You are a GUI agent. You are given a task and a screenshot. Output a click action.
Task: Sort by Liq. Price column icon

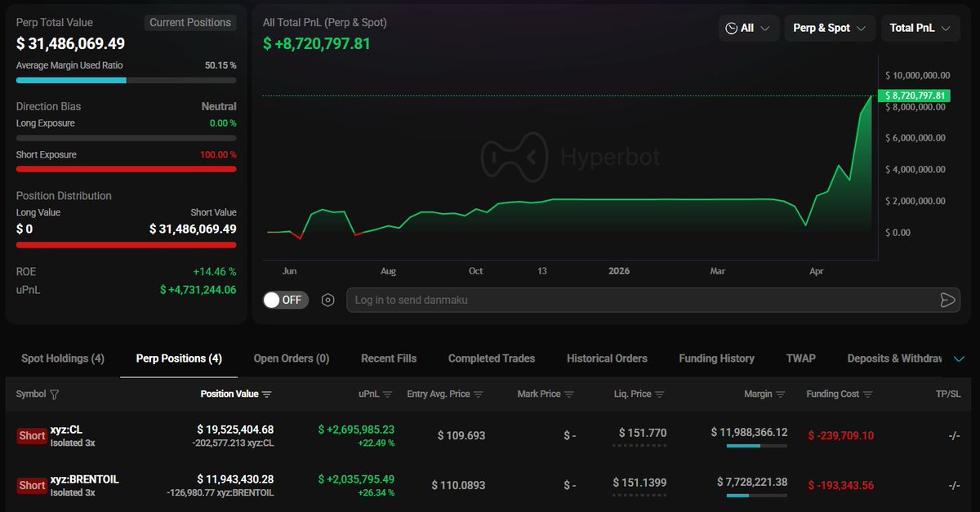click(660, 394)
